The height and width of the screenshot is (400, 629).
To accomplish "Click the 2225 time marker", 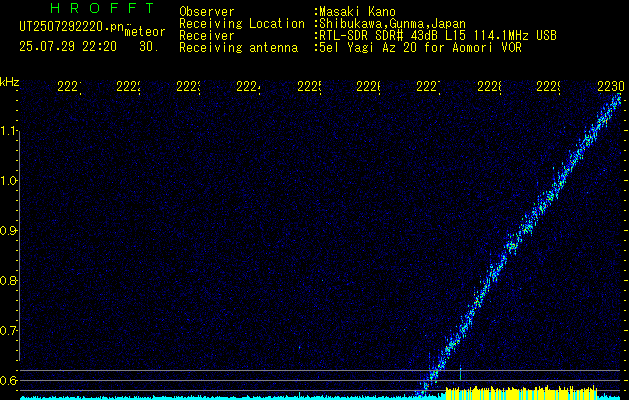I will (309, 87).
